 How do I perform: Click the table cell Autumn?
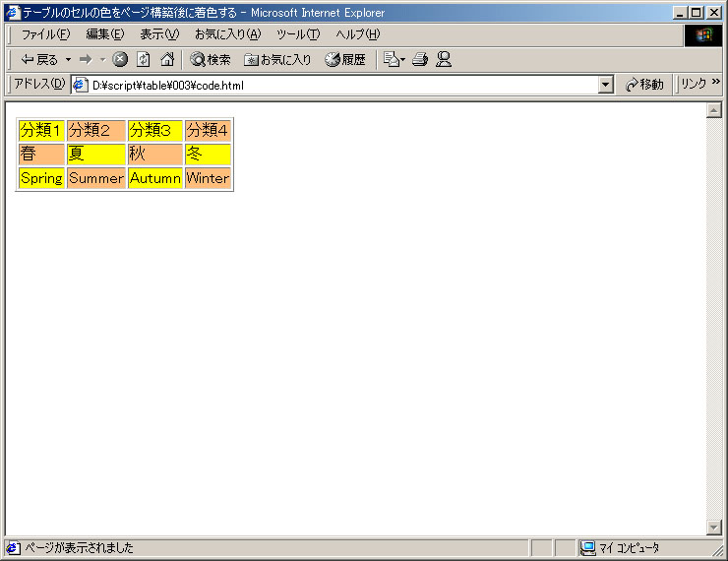tap(155, 178)
